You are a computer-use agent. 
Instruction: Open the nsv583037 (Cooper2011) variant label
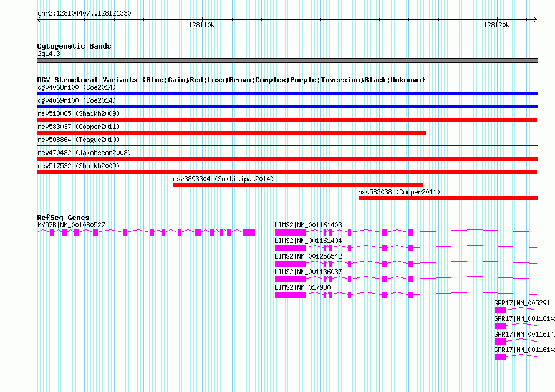click(79, 127)
